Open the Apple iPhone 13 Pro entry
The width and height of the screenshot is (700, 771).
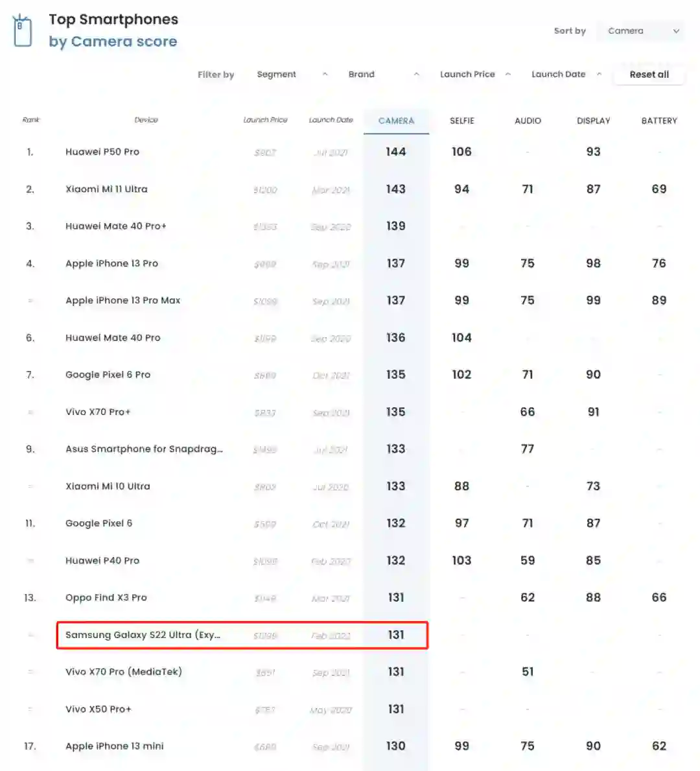(111, 263)
